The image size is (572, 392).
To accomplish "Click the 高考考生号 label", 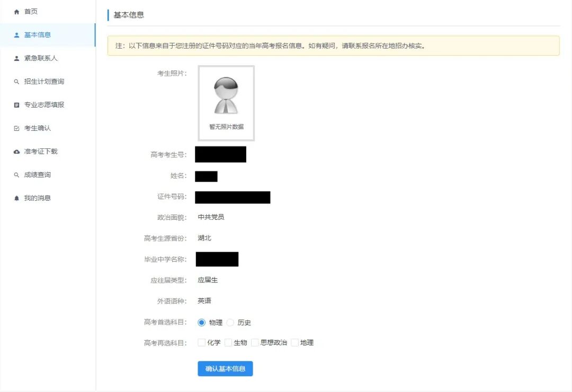I will click(168, 155).
